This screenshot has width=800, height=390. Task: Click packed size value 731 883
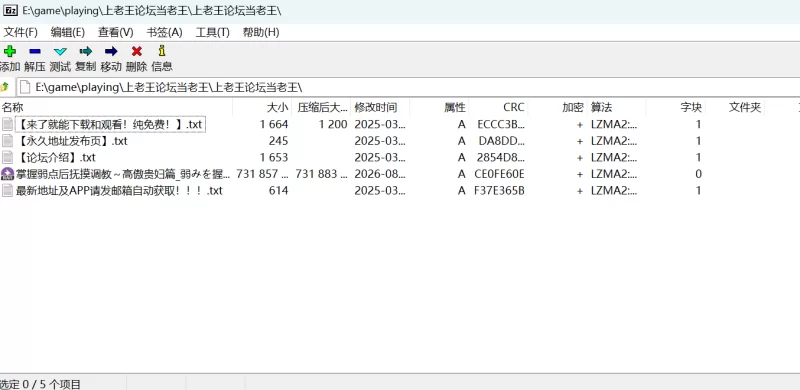click(321, 174)
